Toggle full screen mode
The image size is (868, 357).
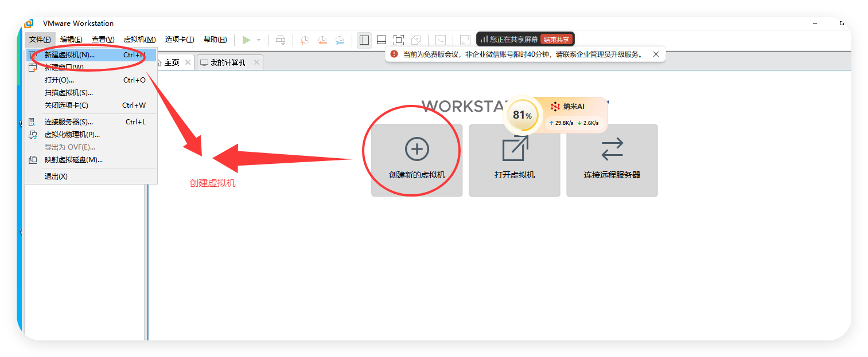click(x=399, y=40)
